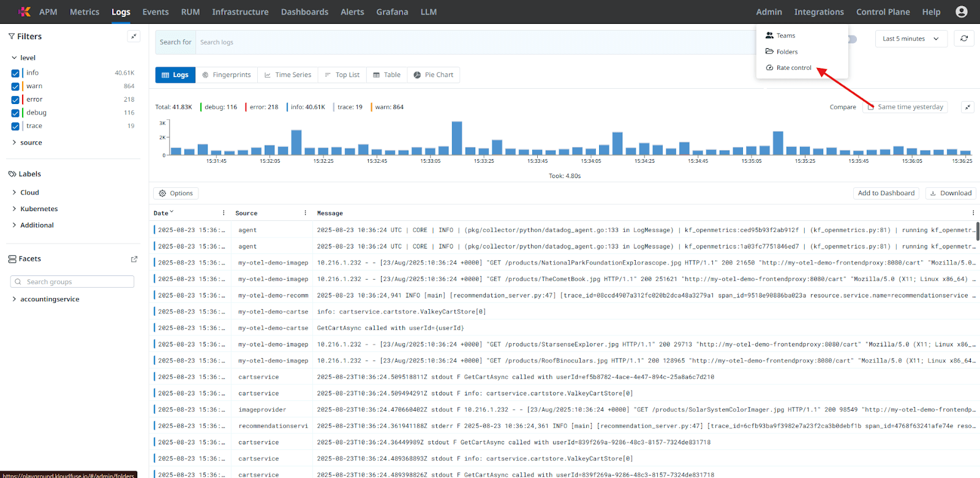Switch to the Table view tab
Screen dimensions: 980x478
pyautogui.click(x=386, y=75)
